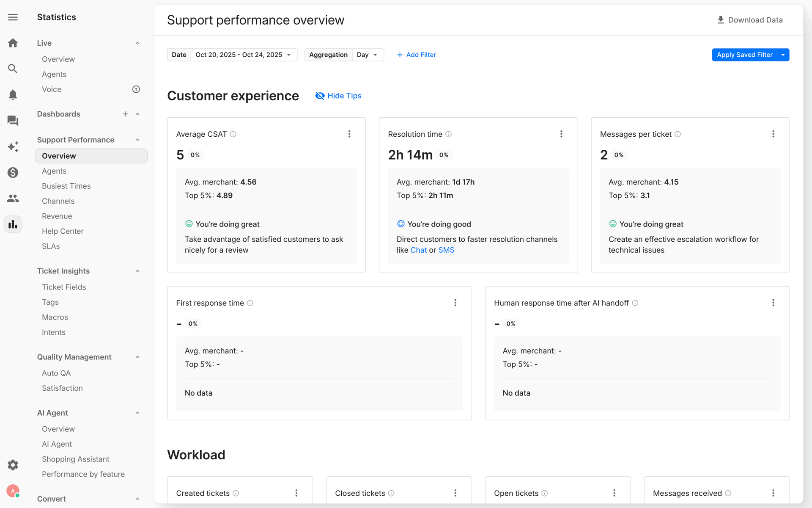Go to Home via house icon
Viewport: 812px width, 508px height.
point(13,43)
